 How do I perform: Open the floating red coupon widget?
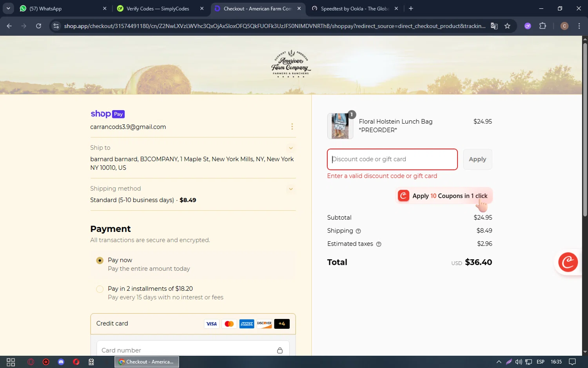pyautogui.click(x=568, y=262)
